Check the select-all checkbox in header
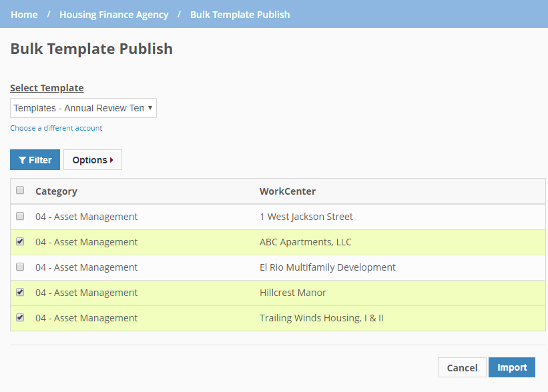 tap(19, 190)
